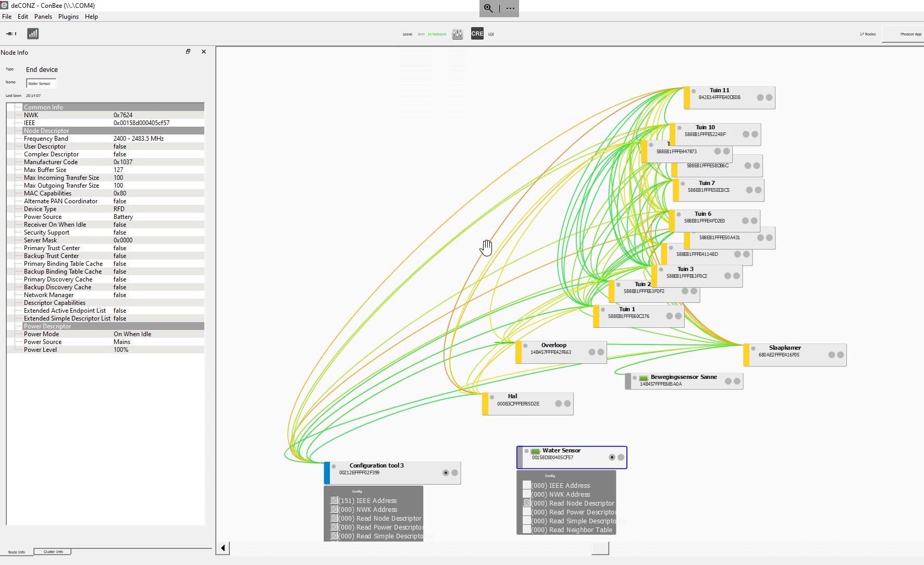The height and width of the screenshot is (565, 924).
Task: Click the zoom magnifier icon at top
Action: pos(488,8)
